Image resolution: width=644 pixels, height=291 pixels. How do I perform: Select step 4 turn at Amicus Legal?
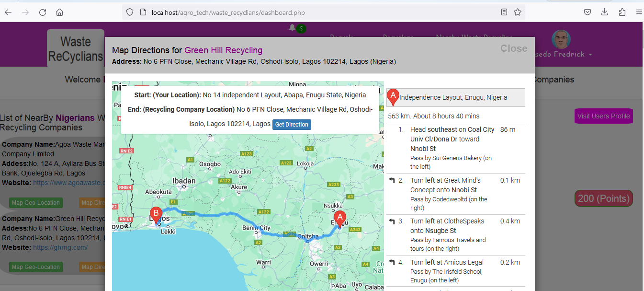(x=455, y=271)
